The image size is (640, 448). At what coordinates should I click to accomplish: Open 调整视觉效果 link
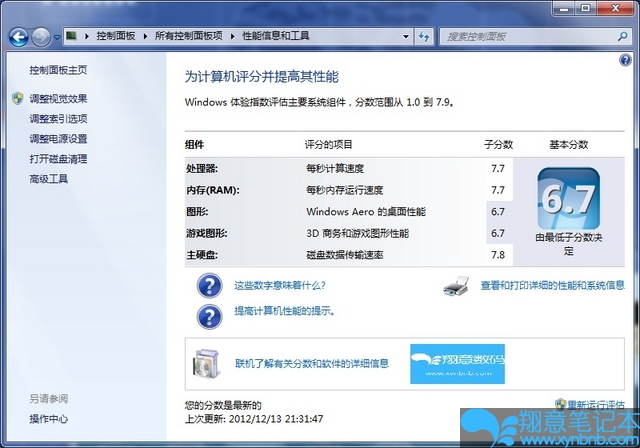click(58, 98)
